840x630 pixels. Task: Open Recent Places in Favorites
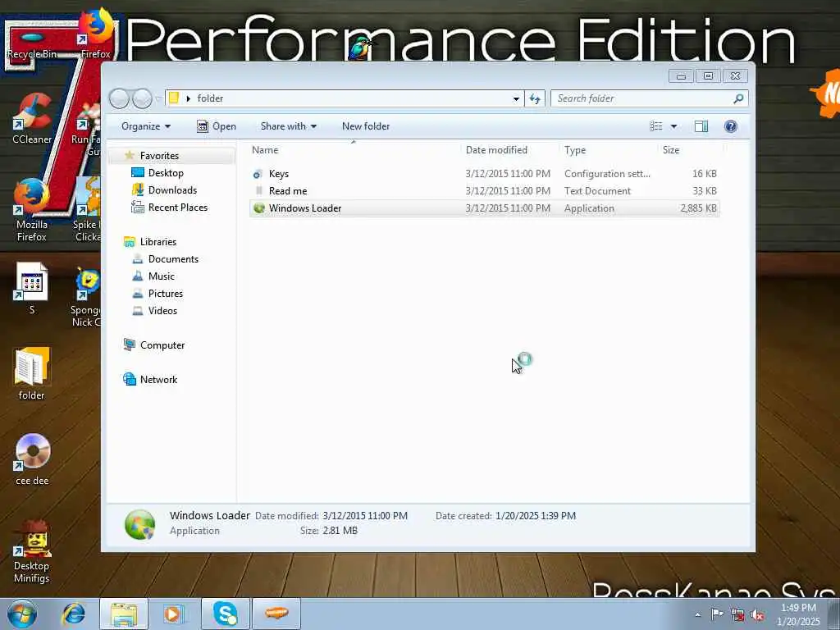pos(177,208)
